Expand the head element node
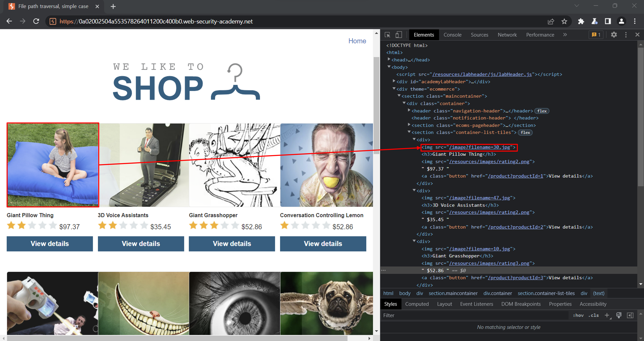 click(x=389, y=60)
